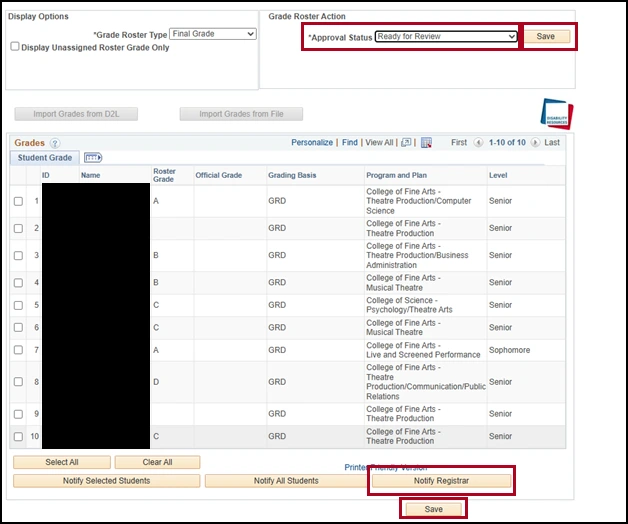Viewport: 628px width, 524px height.
Task: Click Notify All Students button
Action: (286, 481)
